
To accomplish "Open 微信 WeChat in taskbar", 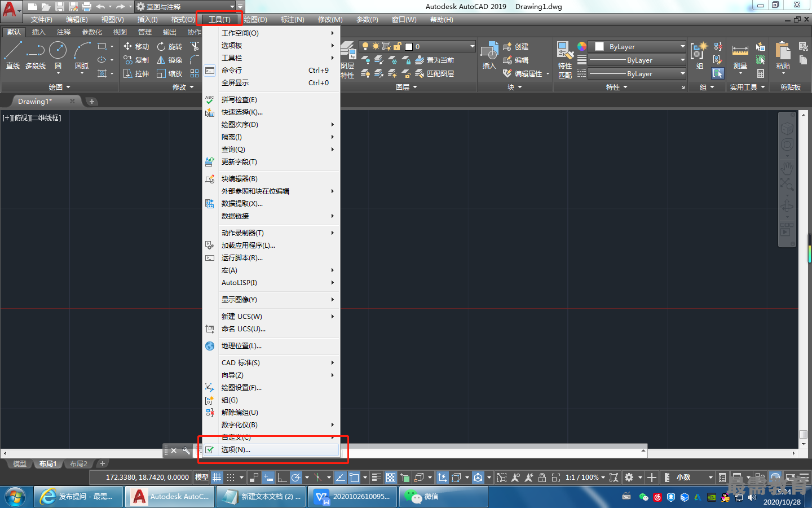I will 443,497.
